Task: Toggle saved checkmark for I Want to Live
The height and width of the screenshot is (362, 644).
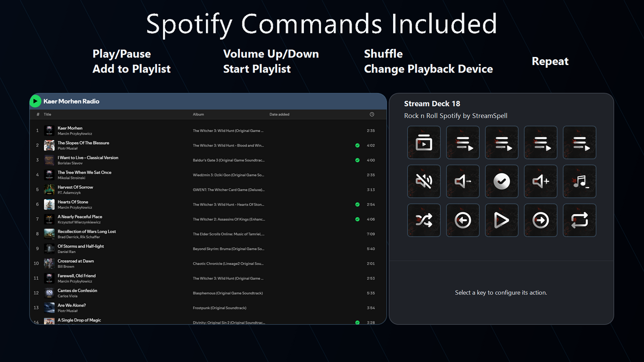Action: point(357,160)
